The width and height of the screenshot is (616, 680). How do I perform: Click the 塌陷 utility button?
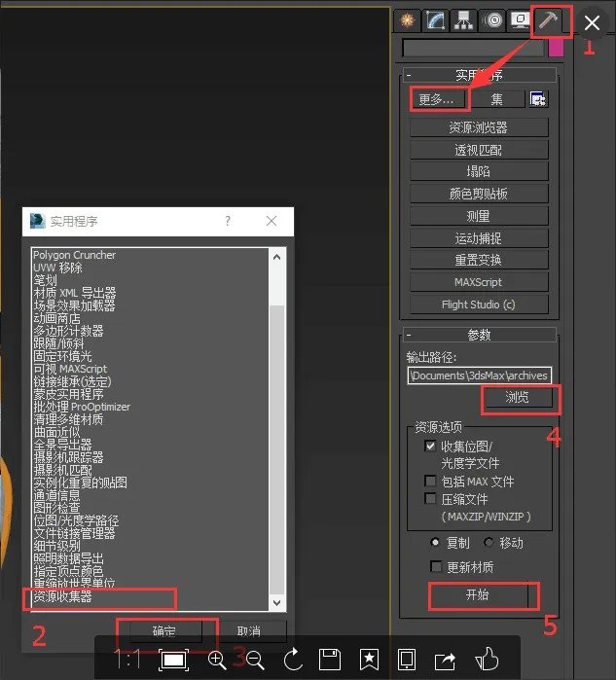point(479,172)
